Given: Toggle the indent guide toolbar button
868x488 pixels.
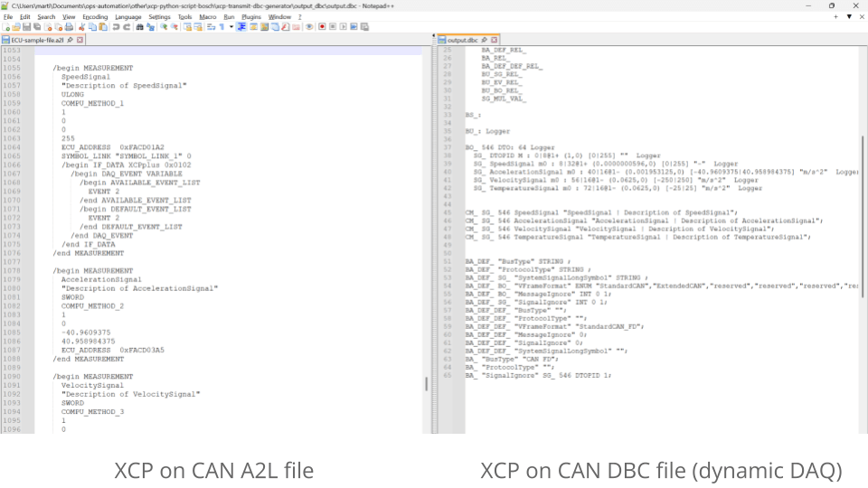Looking at the screenshot, I should (x=241, y=26).
